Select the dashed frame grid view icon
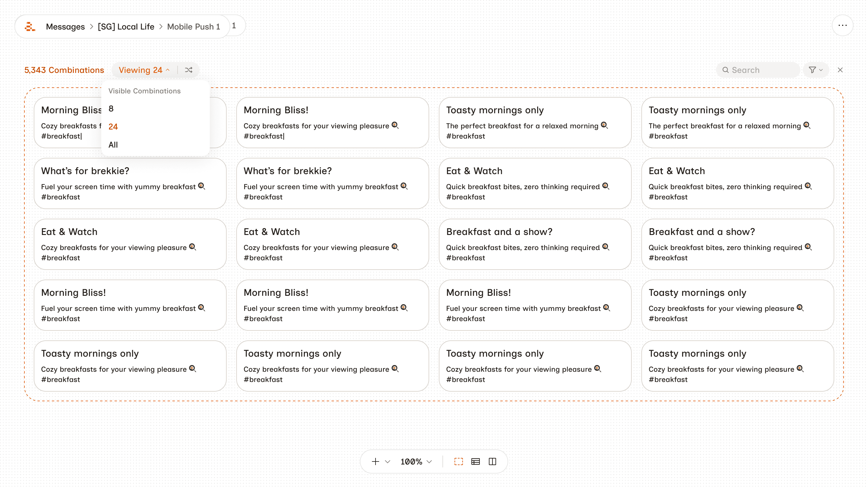 (459, 461)
